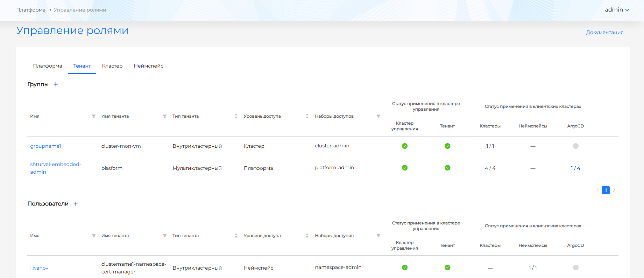The image size is (644, 278).
Task: Open the Документация link
Action: [604, 32]
